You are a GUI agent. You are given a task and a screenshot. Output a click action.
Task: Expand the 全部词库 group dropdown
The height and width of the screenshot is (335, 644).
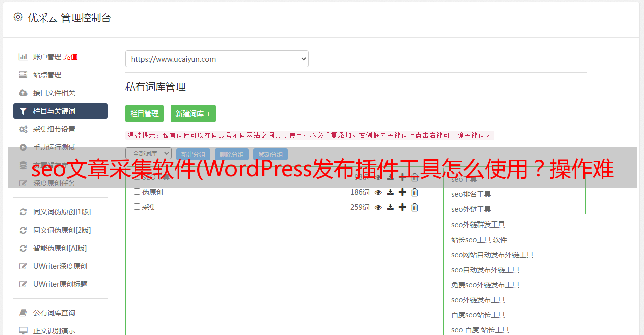pos(149,153)
